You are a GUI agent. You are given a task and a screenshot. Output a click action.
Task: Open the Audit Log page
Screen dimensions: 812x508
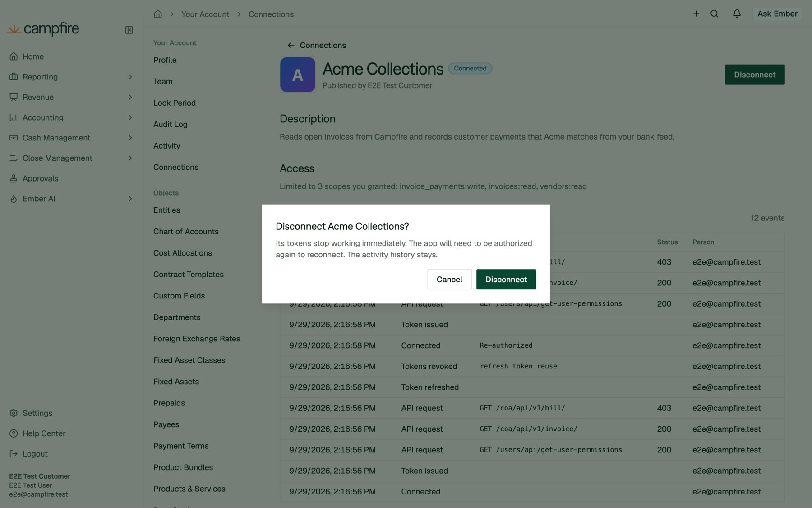(x=170, y=124)
